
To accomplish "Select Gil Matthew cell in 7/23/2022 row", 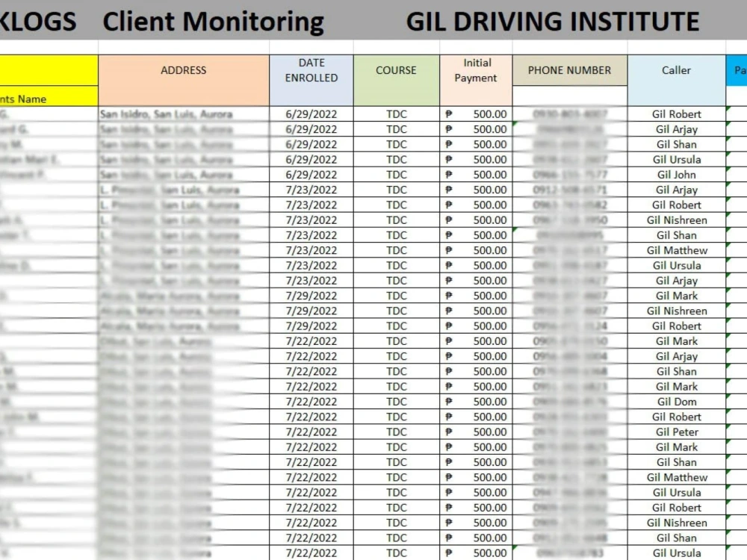I will [x=677, y=250].
